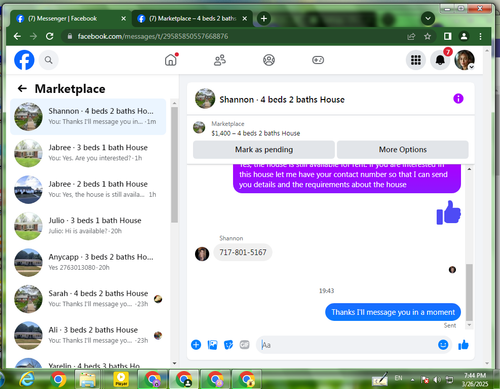This screenshot has height=389, width=500.
Task: Switch to the Marketplace 4 beds 2 baths tab
Action: (x=192, y=19)
